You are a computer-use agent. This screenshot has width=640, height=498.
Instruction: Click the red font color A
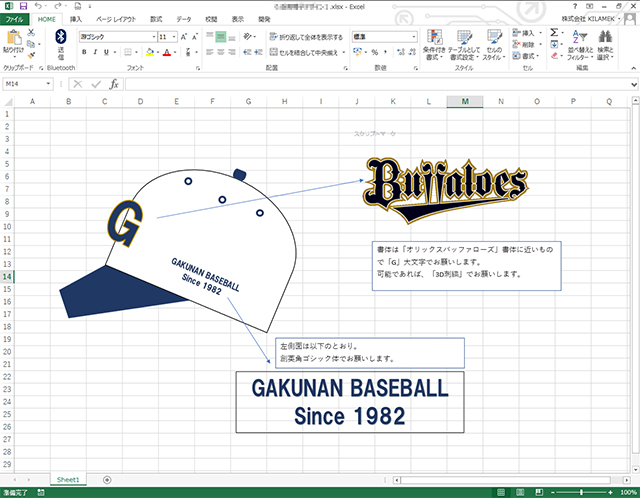click(167, 52)
